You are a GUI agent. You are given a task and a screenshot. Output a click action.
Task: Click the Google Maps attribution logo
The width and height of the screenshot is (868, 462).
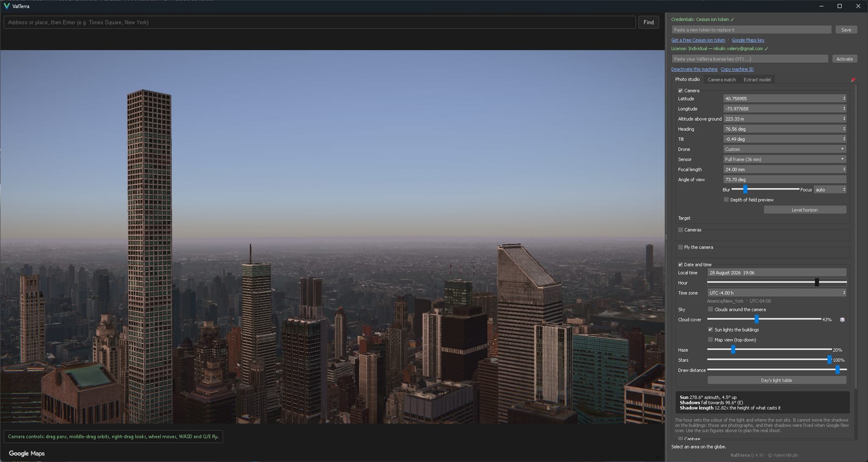coord(27,453)
